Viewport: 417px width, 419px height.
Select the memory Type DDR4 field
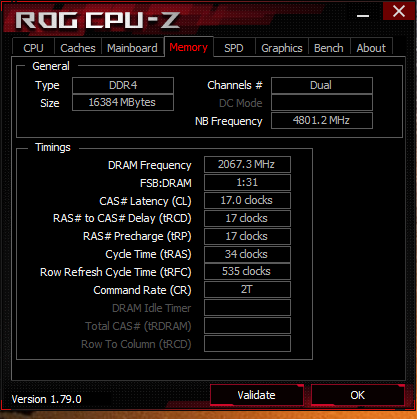click(x=123, y=85)
